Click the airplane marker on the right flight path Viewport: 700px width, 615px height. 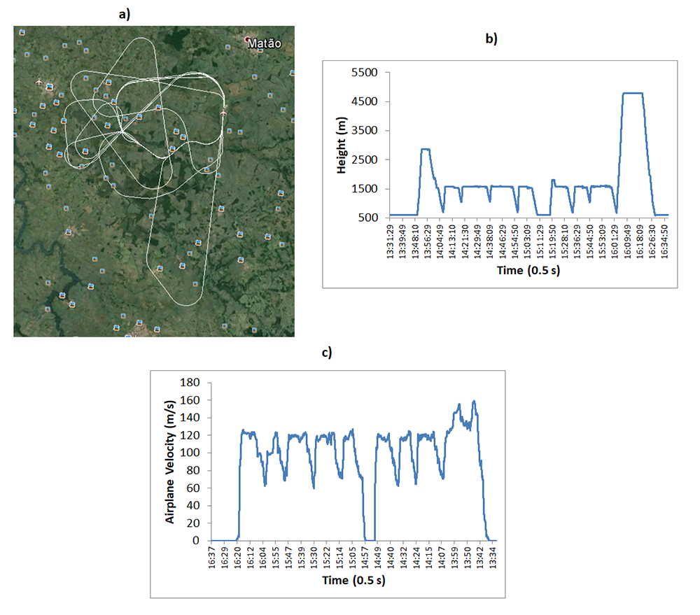224,112
